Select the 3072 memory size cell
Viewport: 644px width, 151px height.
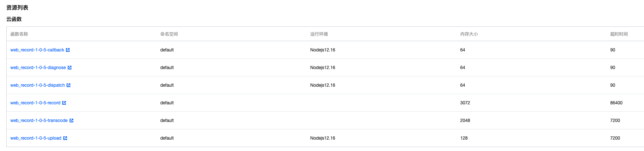(465, 103)
